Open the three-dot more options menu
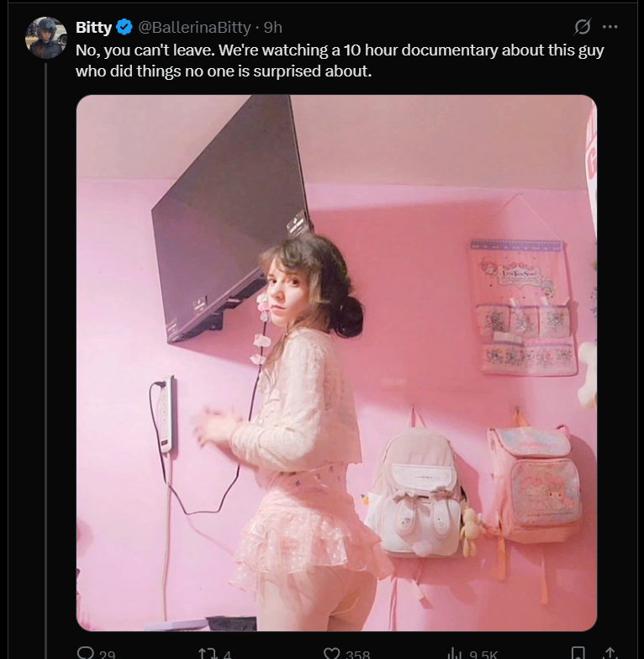The height and width of the screenshot is (659, 644). [610, 27]
